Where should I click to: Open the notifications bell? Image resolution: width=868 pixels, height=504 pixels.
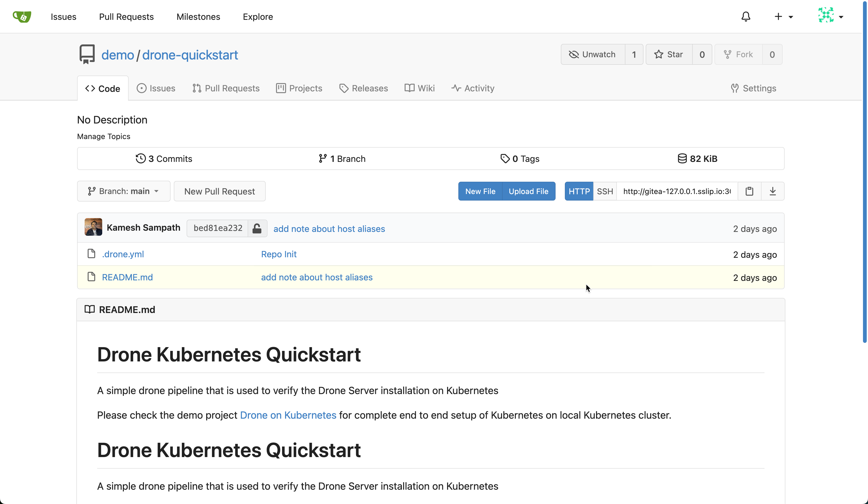pyautogui.click(x=746, y=17)
